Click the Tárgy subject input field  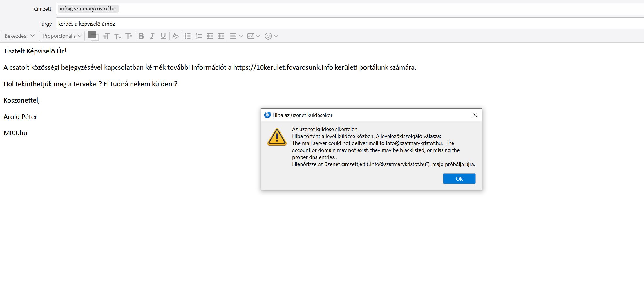[348, 24]
